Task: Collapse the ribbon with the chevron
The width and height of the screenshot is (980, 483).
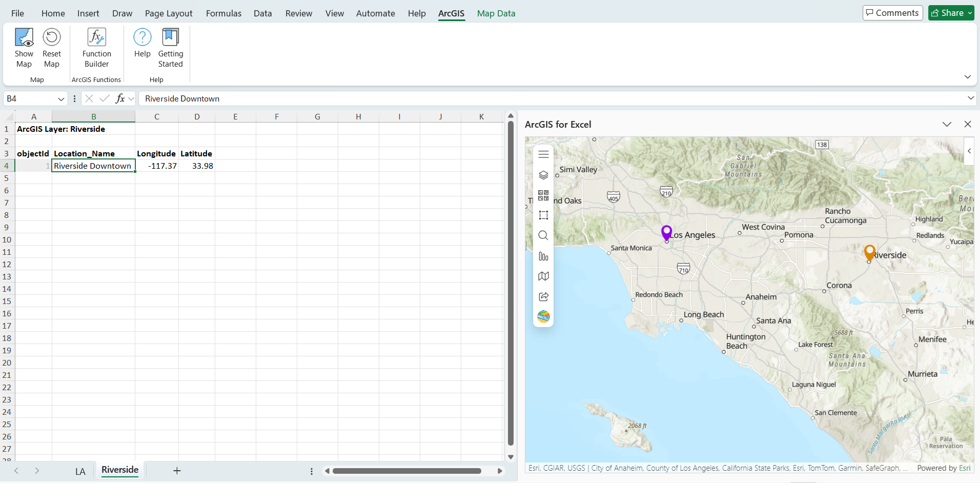Action: point(967,77)
